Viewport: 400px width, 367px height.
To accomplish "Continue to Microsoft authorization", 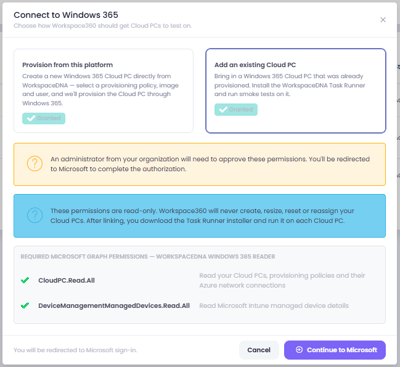I will click(335, 350).
